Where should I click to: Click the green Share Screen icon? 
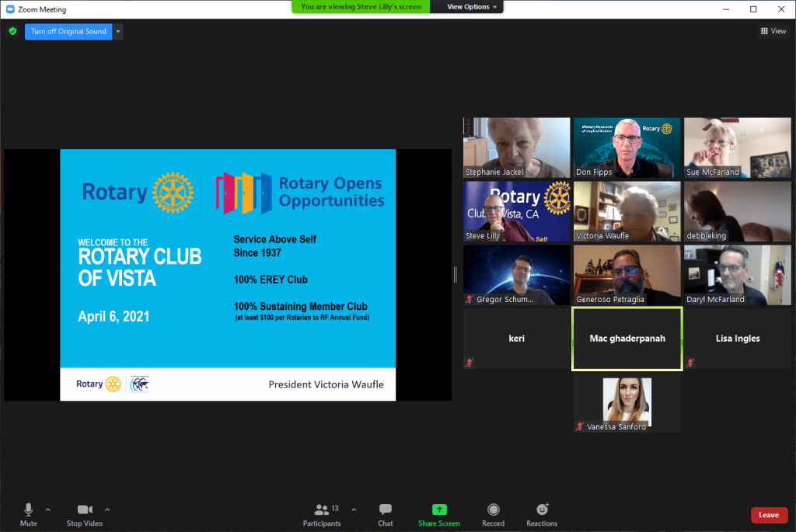pyautogui.click(x=439, y=510)
